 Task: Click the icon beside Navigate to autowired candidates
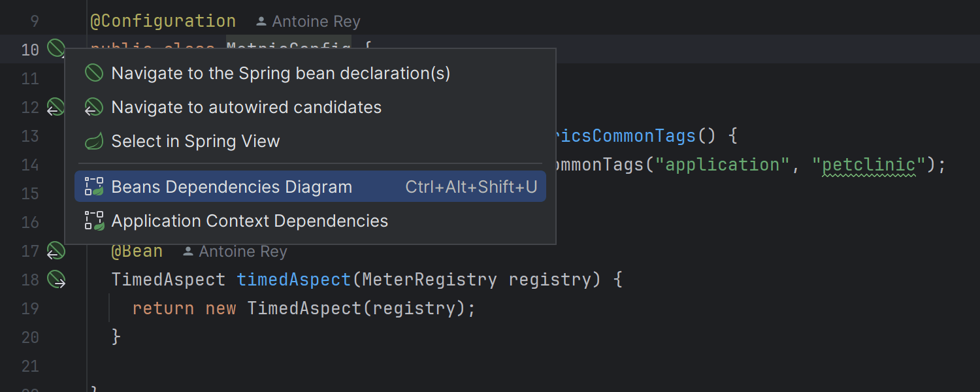(x=94, y=107)
